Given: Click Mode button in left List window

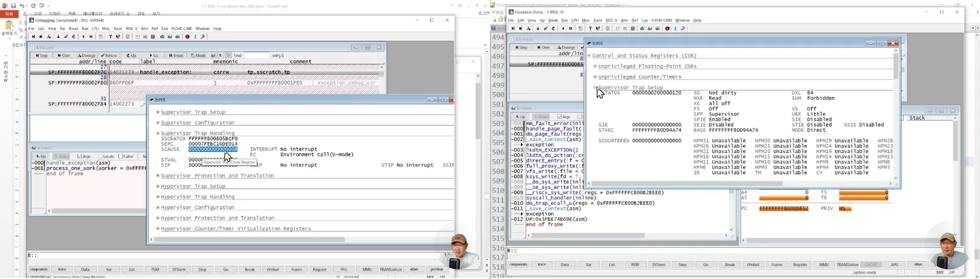Looking at the screenshot, I should coord(198,56).
